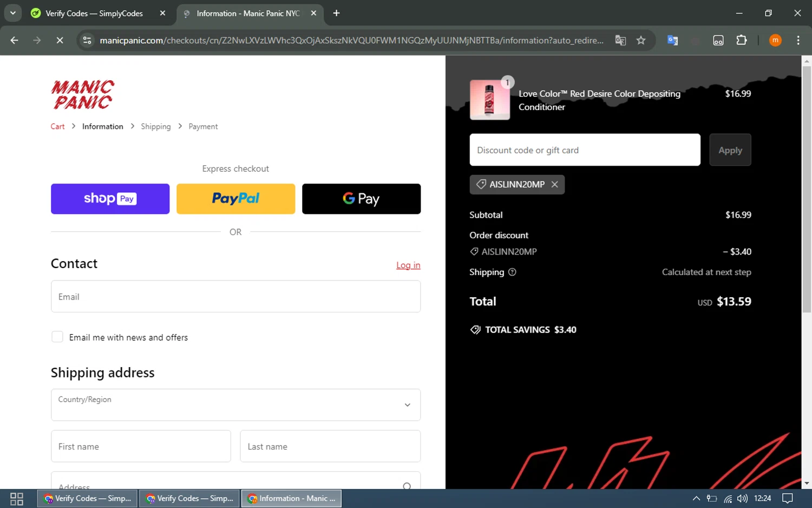Open the Chrome three-dot menu

tap(798, 40)
